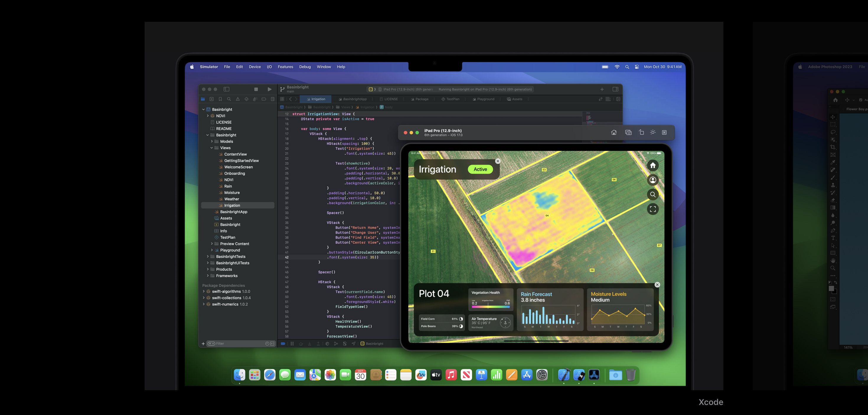Screen dimensions: 868x415
Task: Go forward in editor history
Action: [296, 99]
